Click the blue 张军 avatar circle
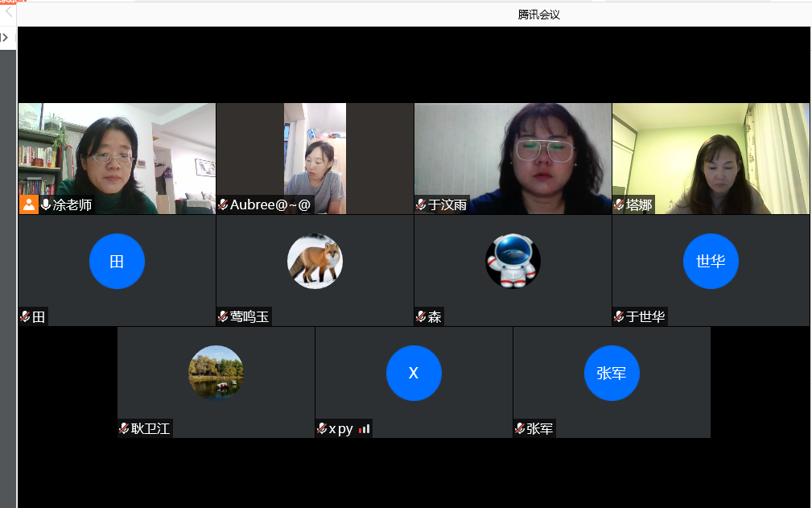The width and height of the screenshot is (812, 508). tap(612, 373)
